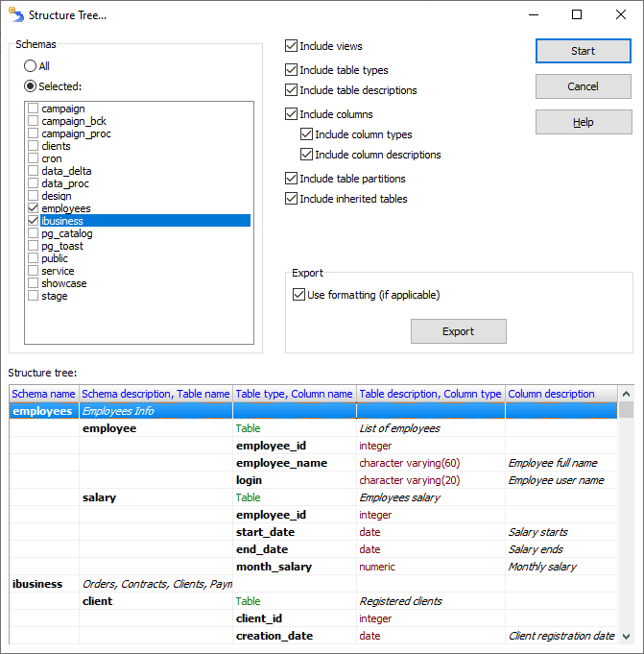
Task: Check the campaign schema checkbox
Action: 34,109
